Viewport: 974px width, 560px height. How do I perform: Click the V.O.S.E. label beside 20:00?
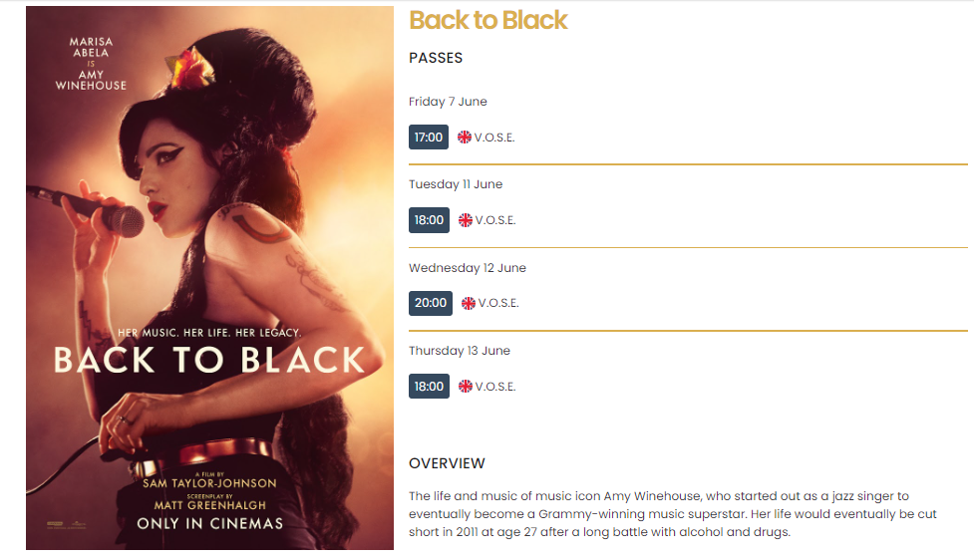(498, 304)
